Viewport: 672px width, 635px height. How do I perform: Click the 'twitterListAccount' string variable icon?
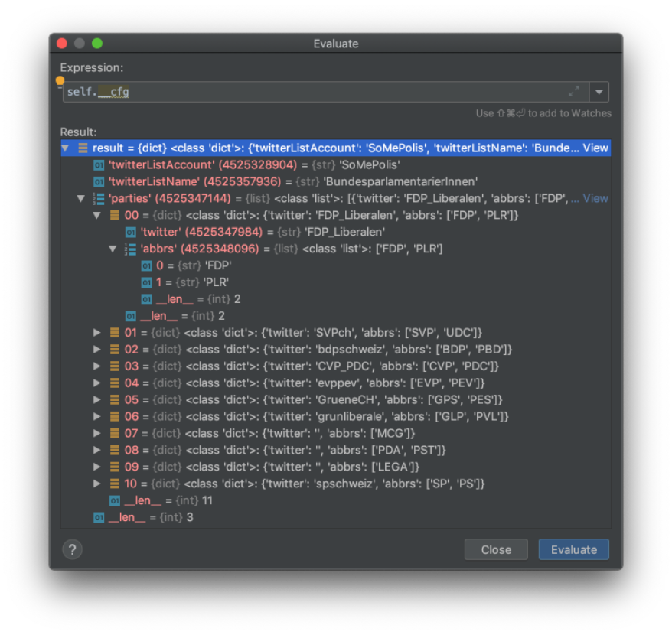coord(99,164)
